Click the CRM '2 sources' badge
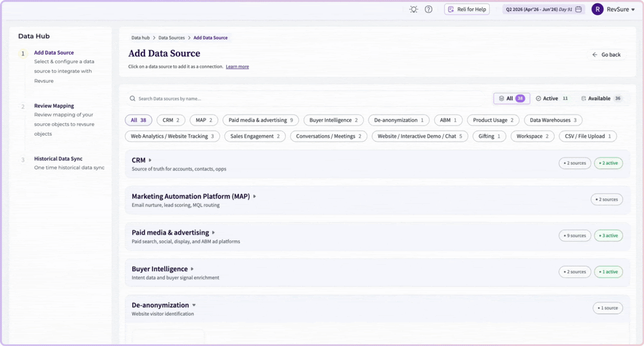 (x=575, y=163)
